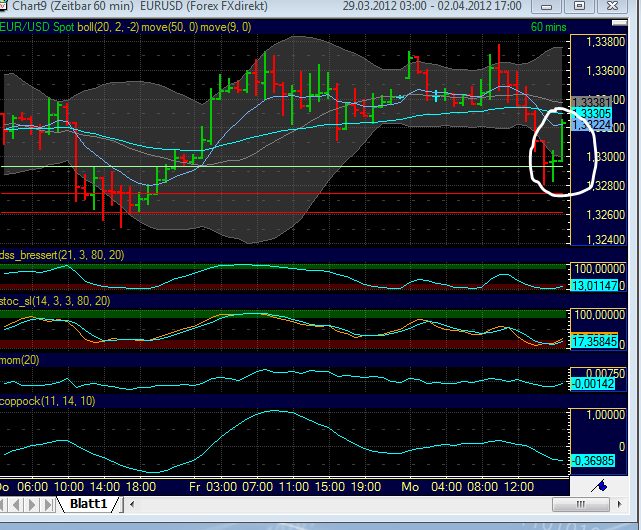The width and height of the screenshot is (641, 530).
Task: Click horizontal scrollbar right arrow
Action: (x=620, y=504)
